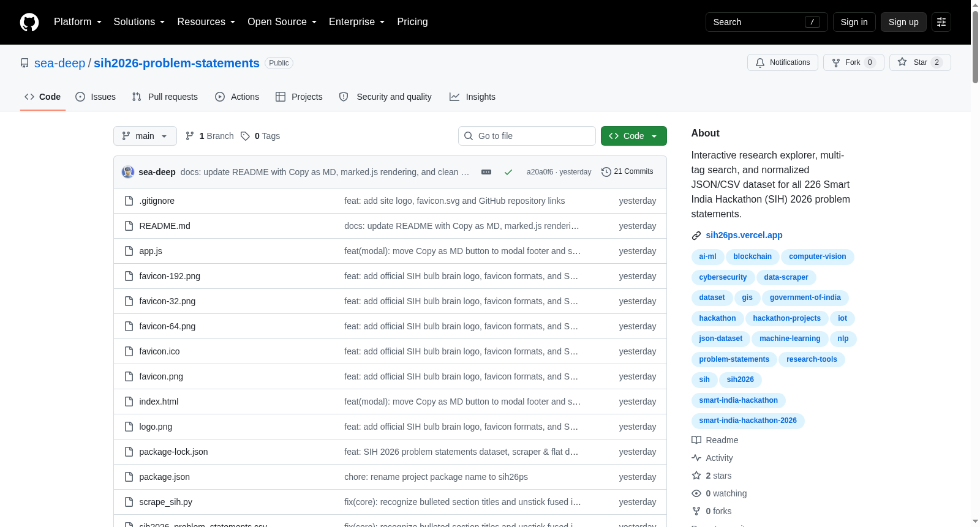980x527 pixels.
Task: Click the star icon beside 2 stars
Action: (696, 476)
